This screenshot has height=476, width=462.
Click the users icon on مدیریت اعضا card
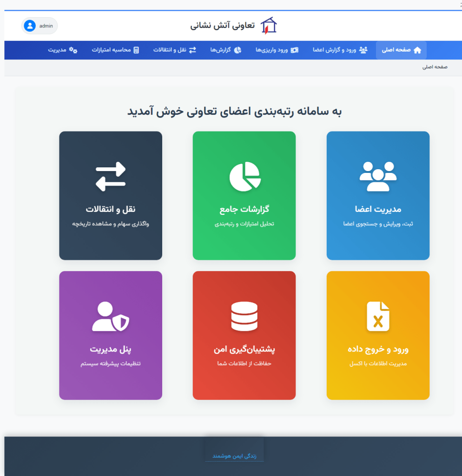(x=378, y=177)
